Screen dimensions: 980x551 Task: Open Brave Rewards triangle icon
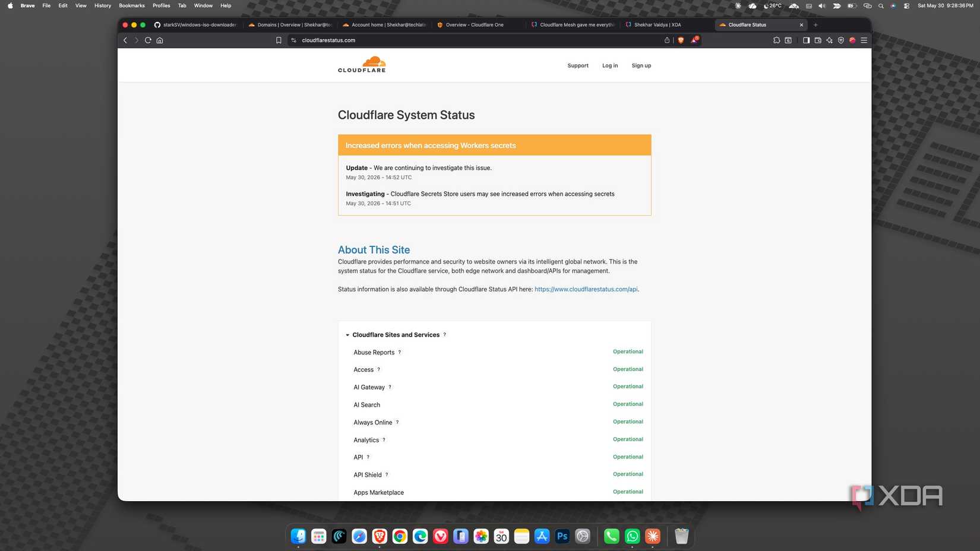click(694, 40)
